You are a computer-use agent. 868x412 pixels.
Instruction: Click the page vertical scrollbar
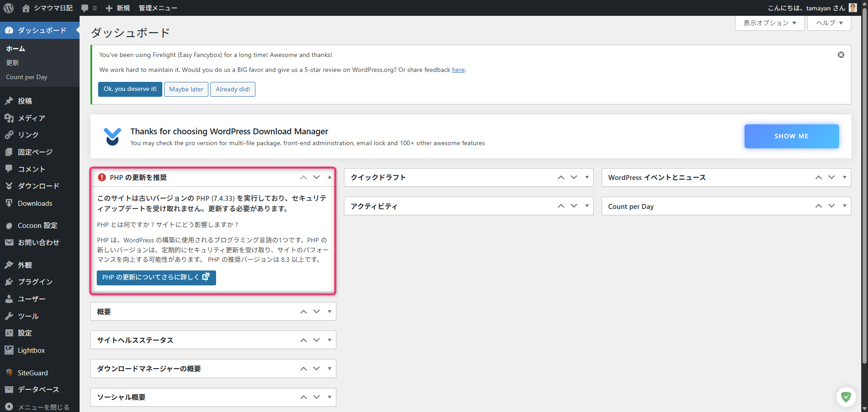864,181
